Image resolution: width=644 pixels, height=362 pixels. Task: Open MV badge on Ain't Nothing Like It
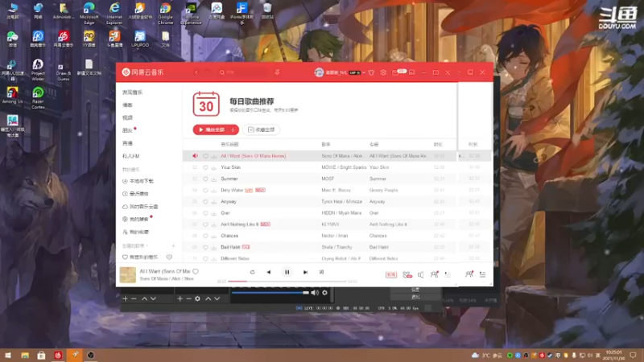click(266, 224)
